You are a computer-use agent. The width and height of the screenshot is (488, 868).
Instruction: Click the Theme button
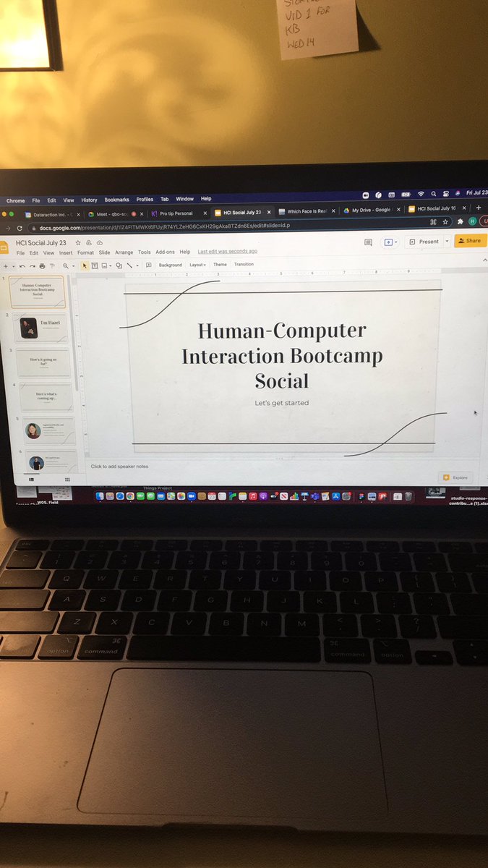pyautogui.click(x=220, y=265)
